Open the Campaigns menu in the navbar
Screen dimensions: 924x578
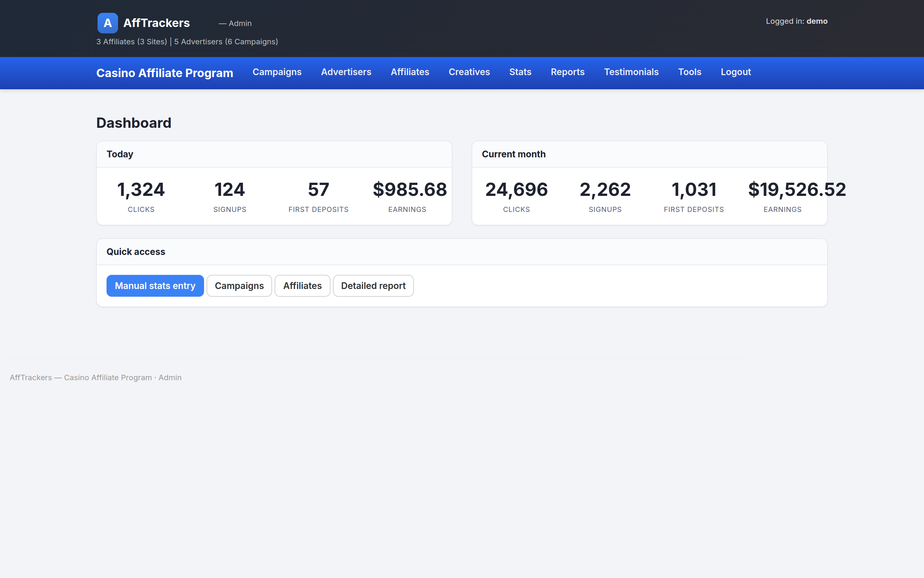pos(277,72)
